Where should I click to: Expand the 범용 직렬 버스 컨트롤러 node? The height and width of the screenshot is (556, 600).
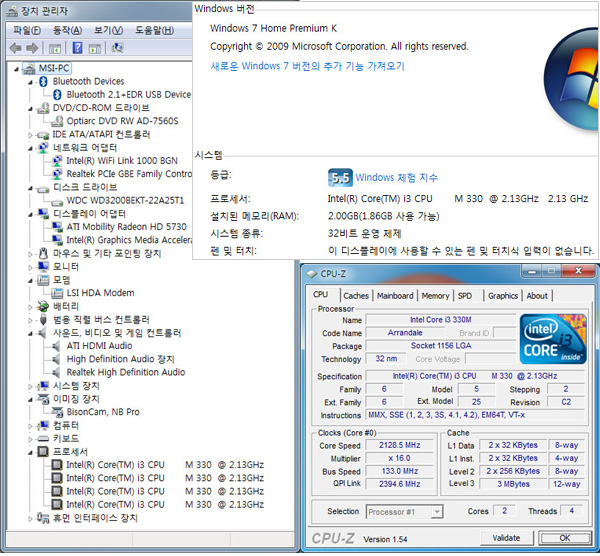(31, 320)
